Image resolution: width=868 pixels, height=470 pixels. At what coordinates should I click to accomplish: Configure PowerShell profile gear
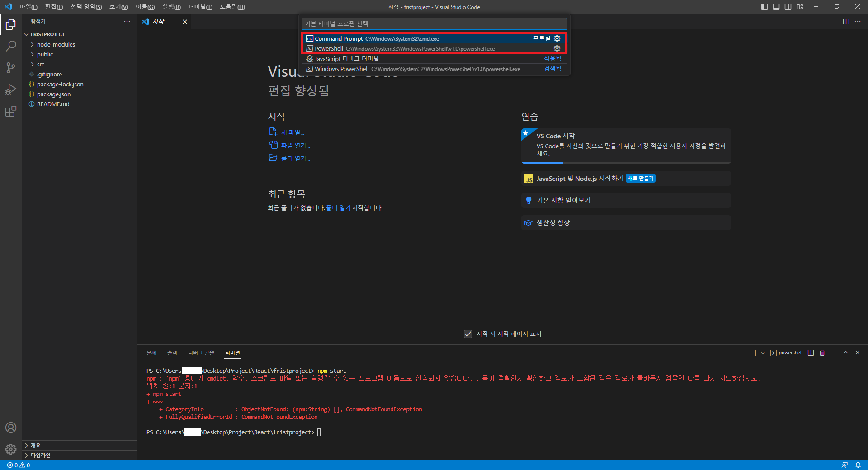pos(557,48)
